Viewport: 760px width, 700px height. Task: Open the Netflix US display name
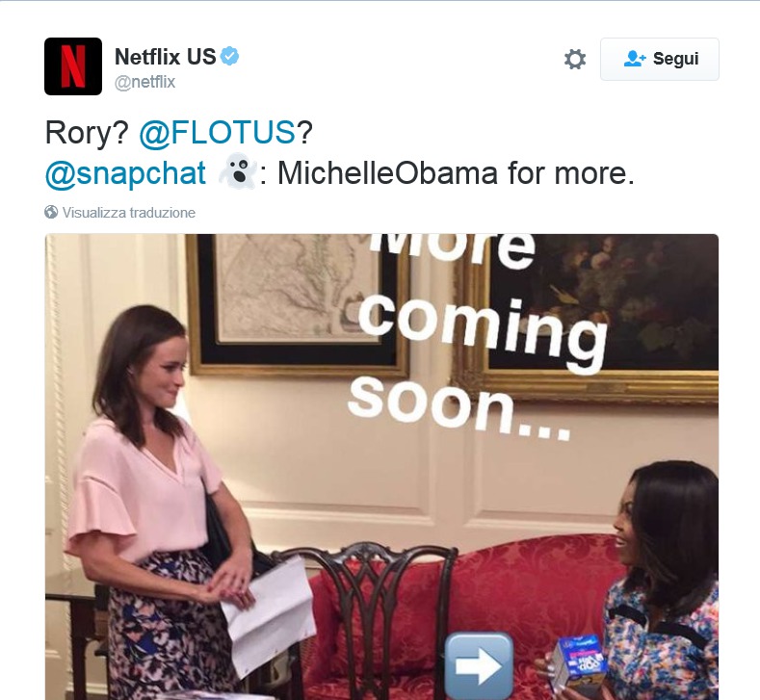166,57
